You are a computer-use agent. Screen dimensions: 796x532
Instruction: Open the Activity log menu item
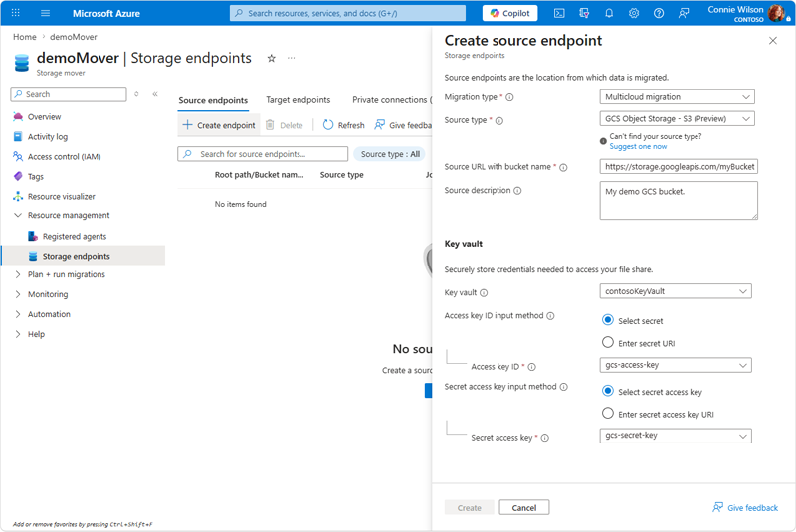point(48,137)
